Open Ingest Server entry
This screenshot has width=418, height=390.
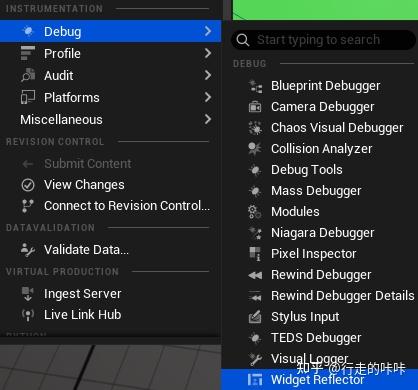[x=110, y=294]
